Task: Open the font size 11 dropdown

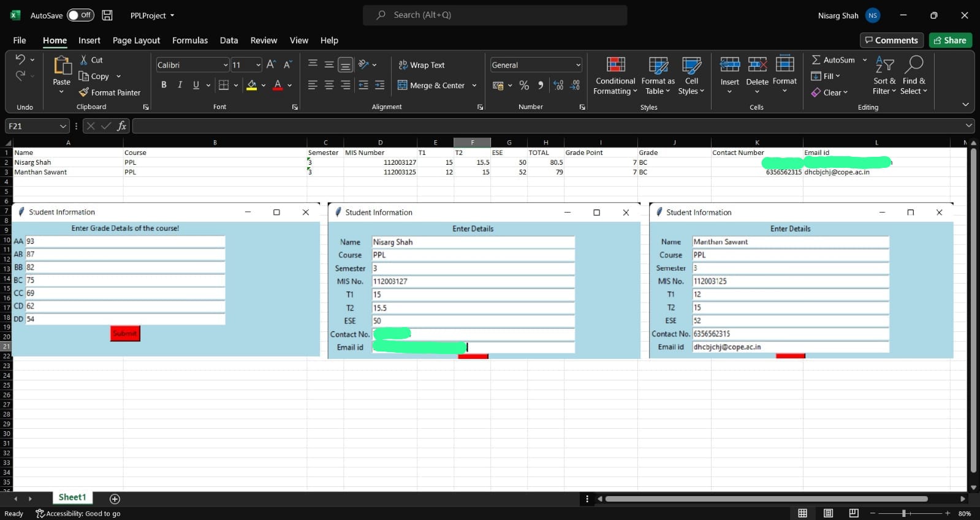Action: pos(258,65)
